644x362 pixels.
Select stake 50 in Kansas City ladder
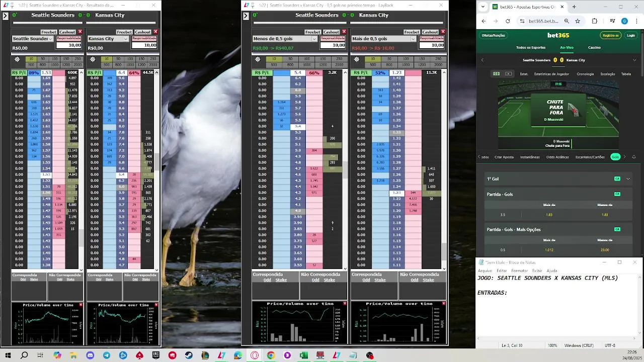[118, 59]
